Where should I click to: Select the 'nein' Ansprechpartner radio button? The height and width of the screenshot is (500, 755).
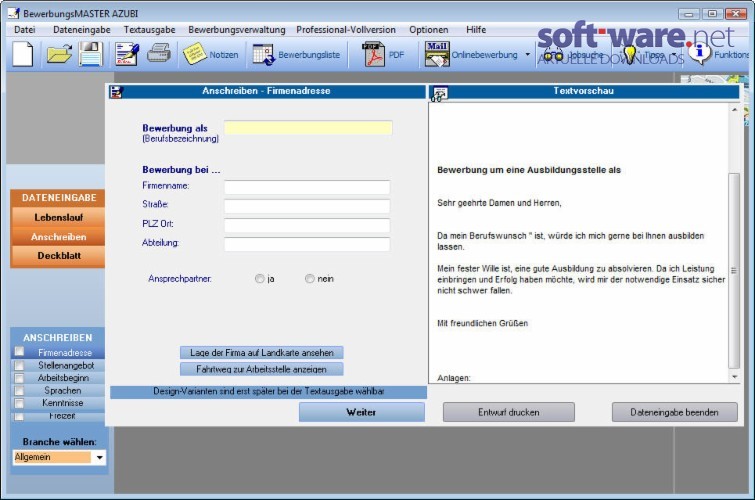(310, 278)
